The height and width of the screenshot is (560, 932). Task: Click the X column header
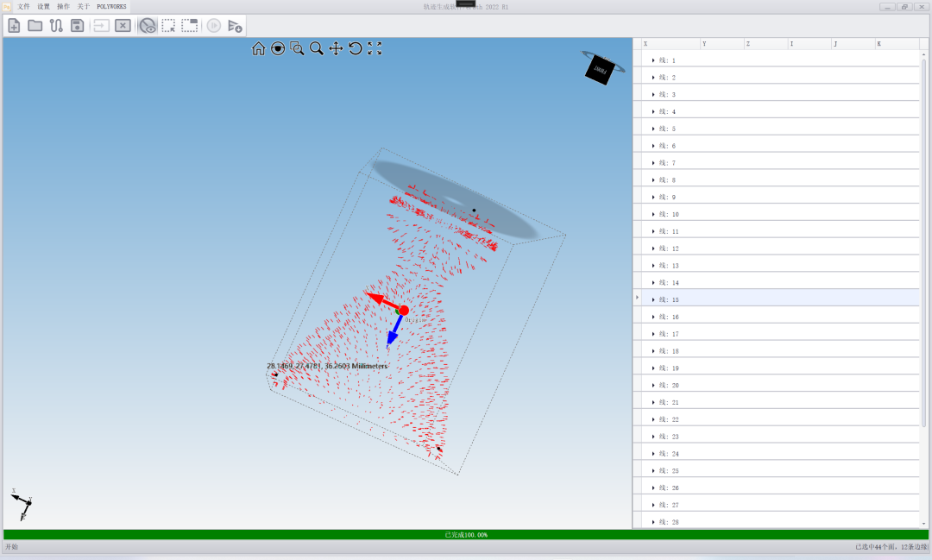670,43
